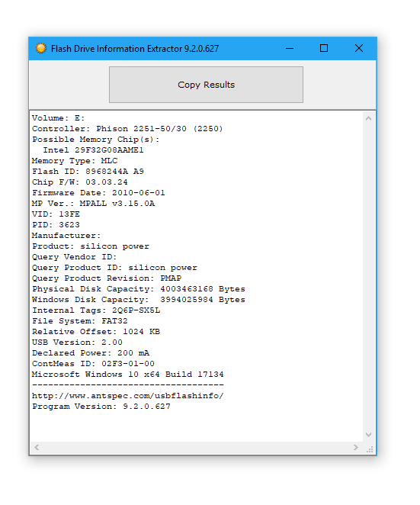Click the resize grip in the window corner
This screenshot has height=505, width=420.
click(370, 449)
